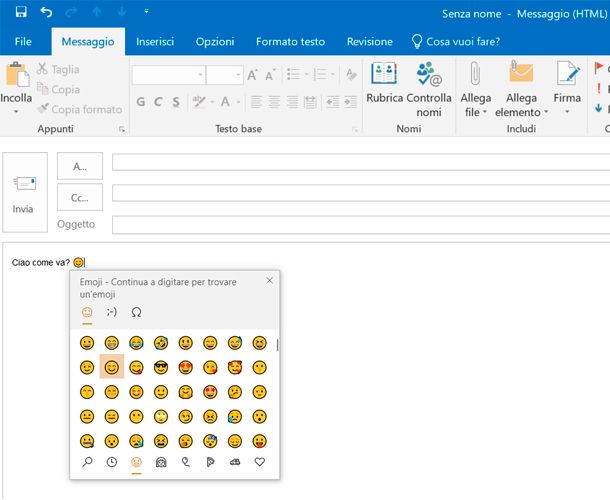Toggle bold formatting (G)
The width and height of the screenshot is (610, 500).
click(x=141, y=102)
